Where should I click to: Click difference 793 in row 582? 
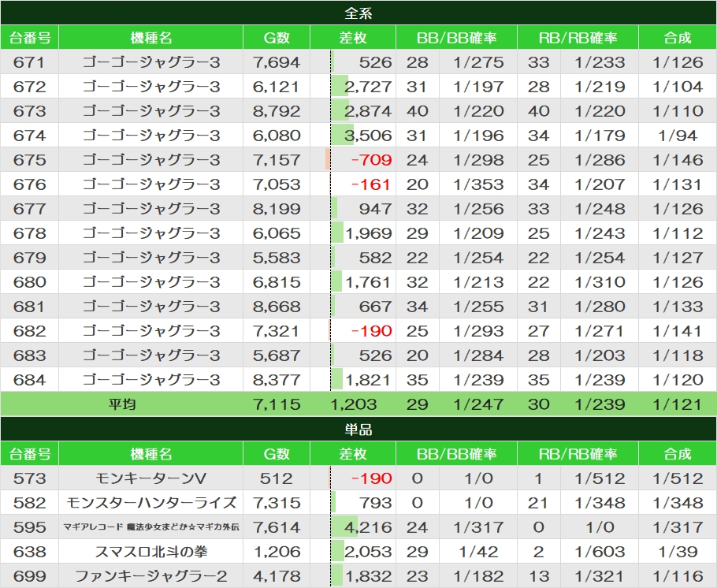(x=375, y=503)
